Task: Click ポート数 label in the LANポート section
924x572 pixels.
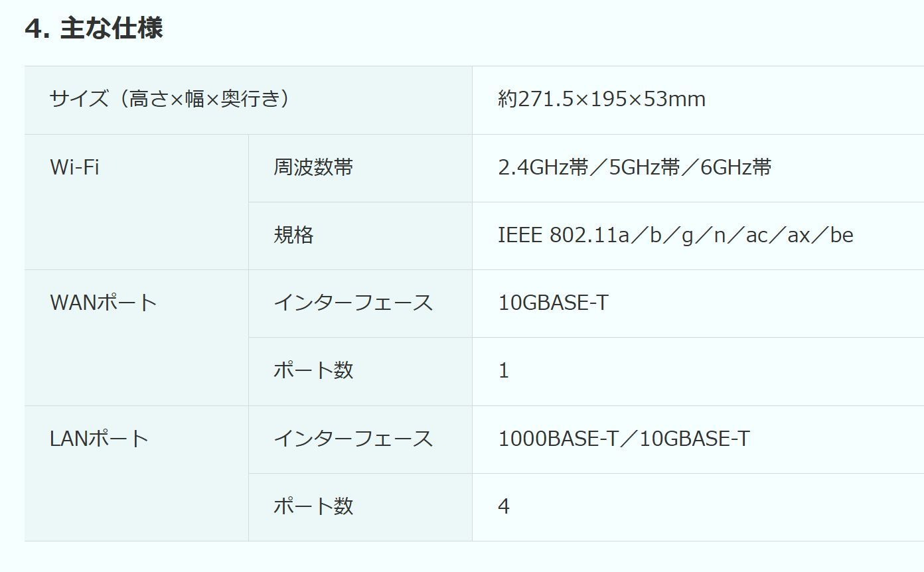Action: [313, 506]
